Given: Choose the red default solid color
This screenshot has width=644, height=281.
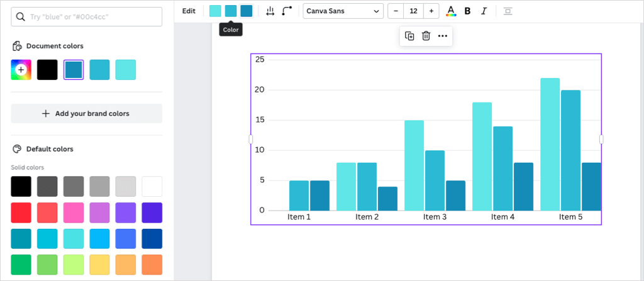Looking at the screenshot, I should click(21, 212).
